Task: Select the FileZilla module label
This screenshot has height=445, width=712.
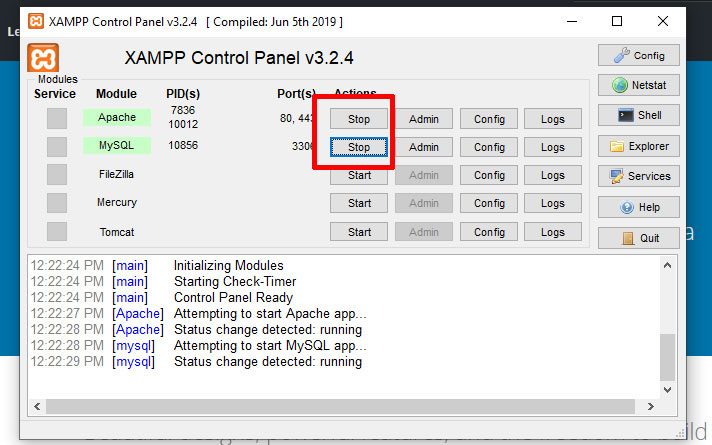Action: coord(116,174)
